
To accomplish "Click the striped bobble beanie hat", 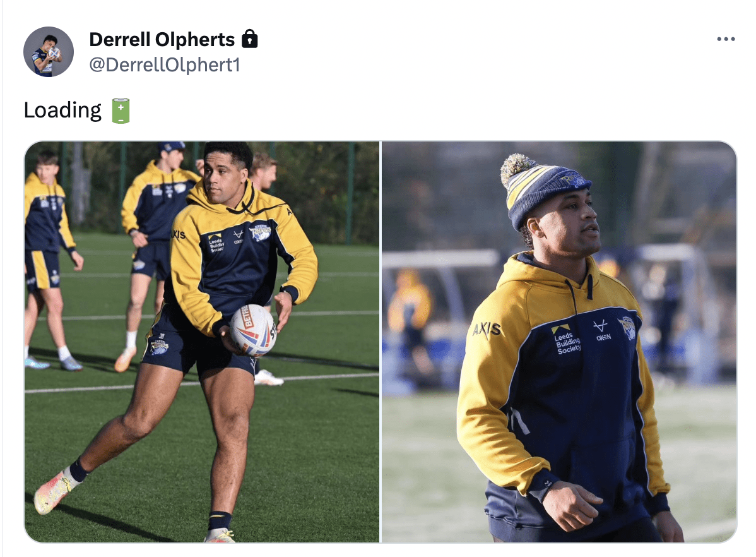I will pos(541,189).
